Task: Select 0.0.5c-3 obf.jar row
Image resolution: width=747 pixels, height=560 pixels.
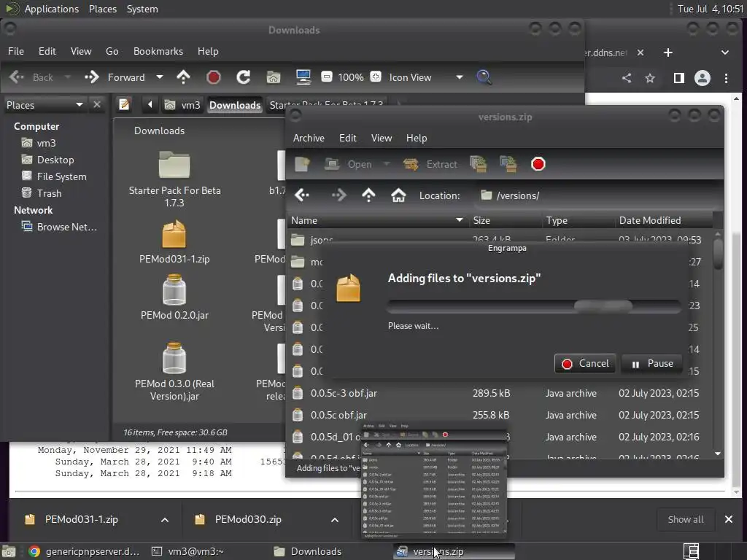Action: coord(500,393)
